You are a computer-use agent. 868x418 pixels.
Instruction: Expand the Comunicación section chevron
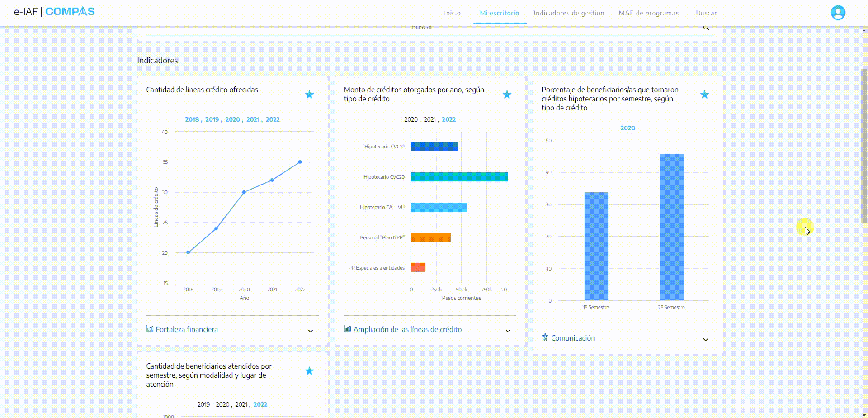(x=706, y=340)
